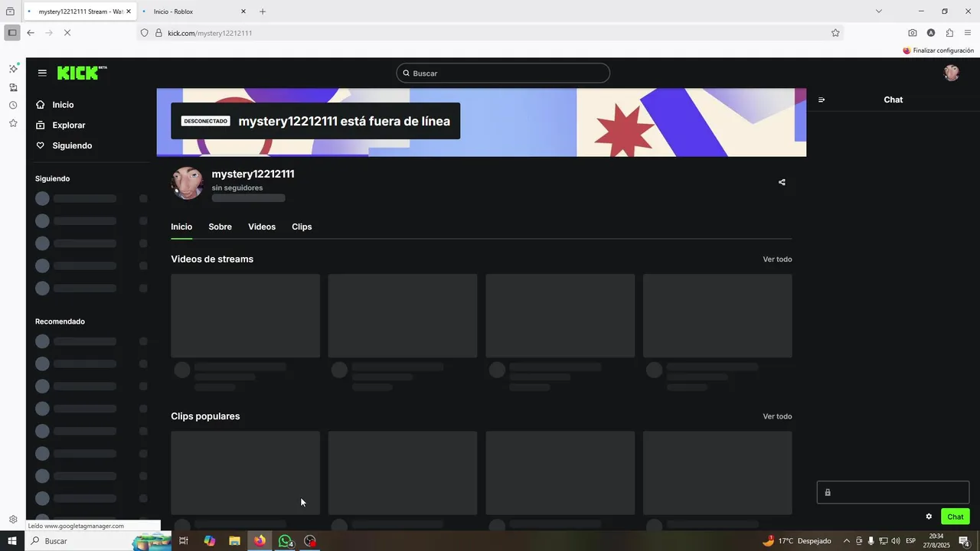This screenshot has width=980, height=551.
Task: Switch to the Videos tab
Action: tap(262, 227)
